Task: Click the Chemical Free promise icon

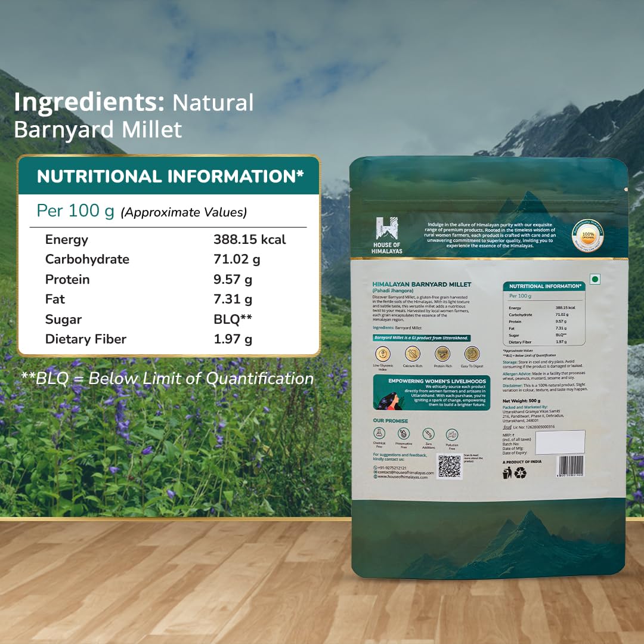Action: click(379, 434)
